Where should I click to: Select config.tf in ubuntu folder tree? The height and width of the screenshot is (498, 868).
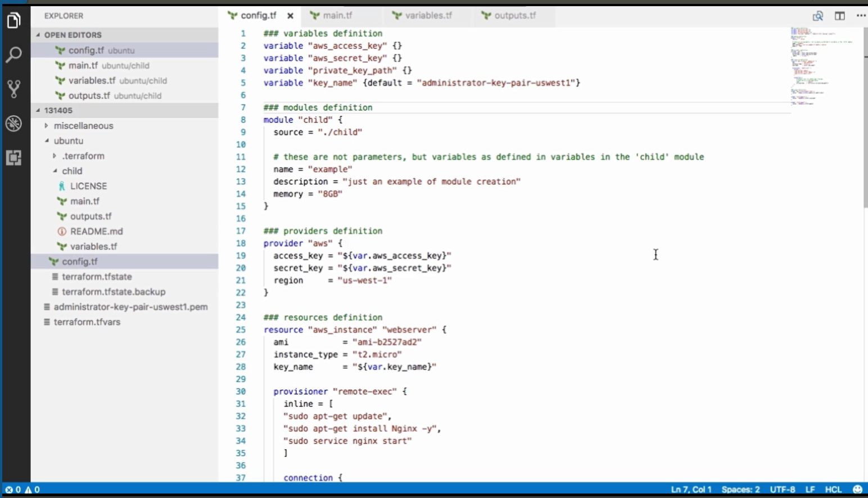pyautogui.click(x=124, y=262)
